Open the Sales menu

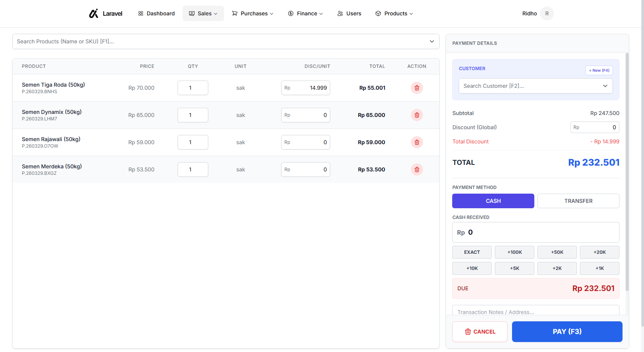click(x=203, y=13)
